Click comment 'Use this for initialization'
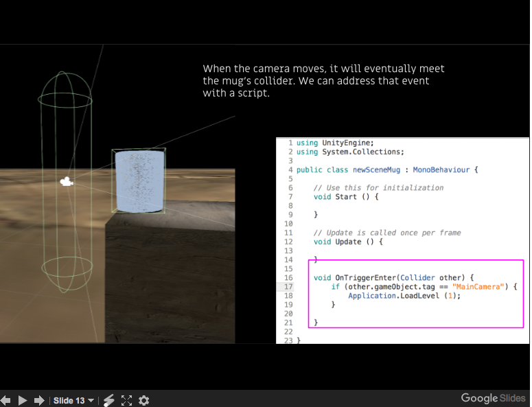The height and width of the screenshot is (407, 532). [378, 188]
